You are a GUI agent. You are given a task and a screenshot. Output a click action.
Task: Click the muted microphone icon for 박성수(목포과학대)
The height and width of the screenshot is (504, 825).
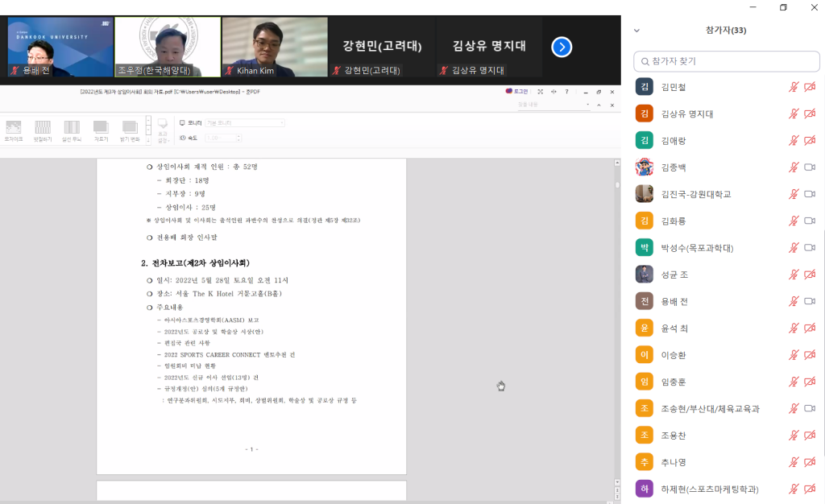click(x=794, y=248)
